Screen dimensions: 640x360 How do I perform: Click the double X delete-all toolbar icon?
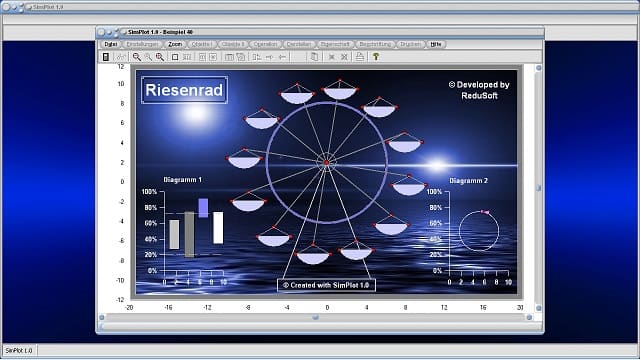[x=344, y=57]
